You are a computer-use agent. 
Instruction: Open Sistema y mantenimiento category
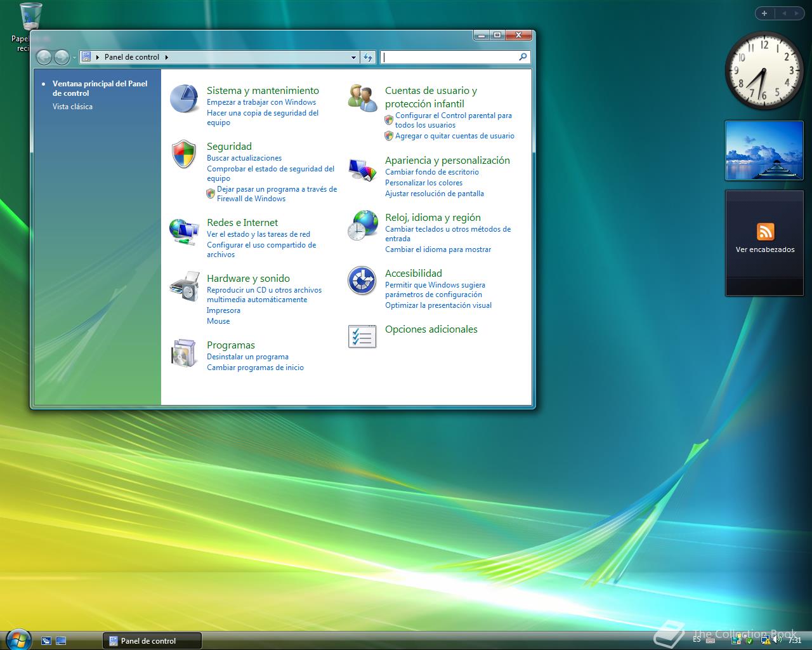point(263,91)
